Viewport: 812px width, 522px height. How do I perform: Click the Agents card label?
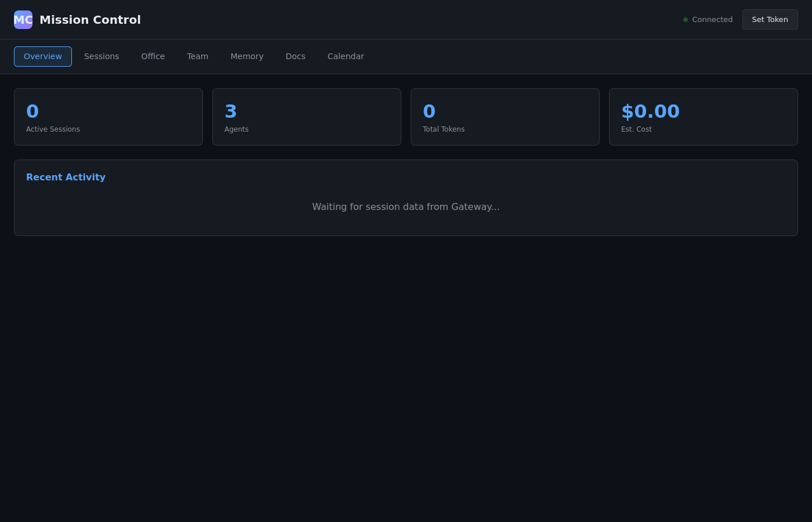237,129
